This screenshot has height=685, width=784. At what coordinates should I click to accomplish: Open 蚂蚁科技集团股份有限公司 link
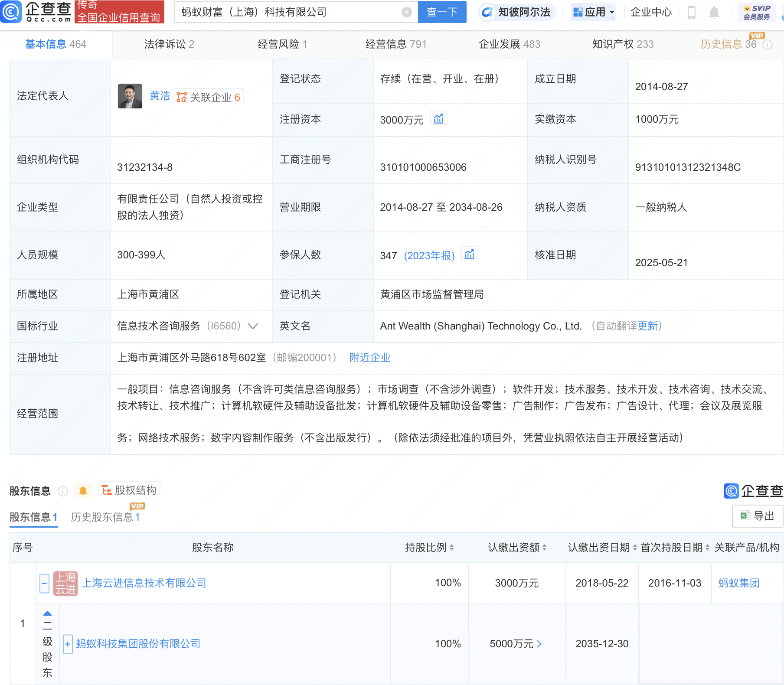pyautogui.click(x=138, y=644)
